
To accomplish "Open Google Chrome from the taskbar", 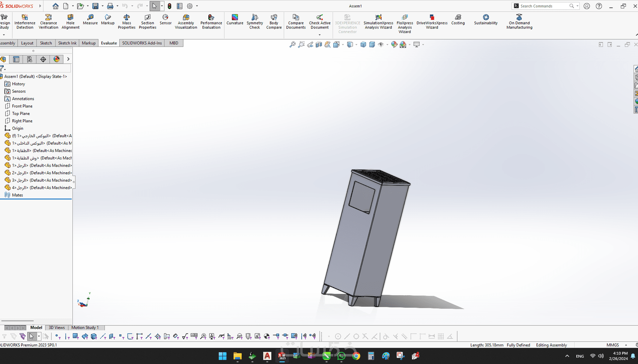I will click(x=356, y=356).
